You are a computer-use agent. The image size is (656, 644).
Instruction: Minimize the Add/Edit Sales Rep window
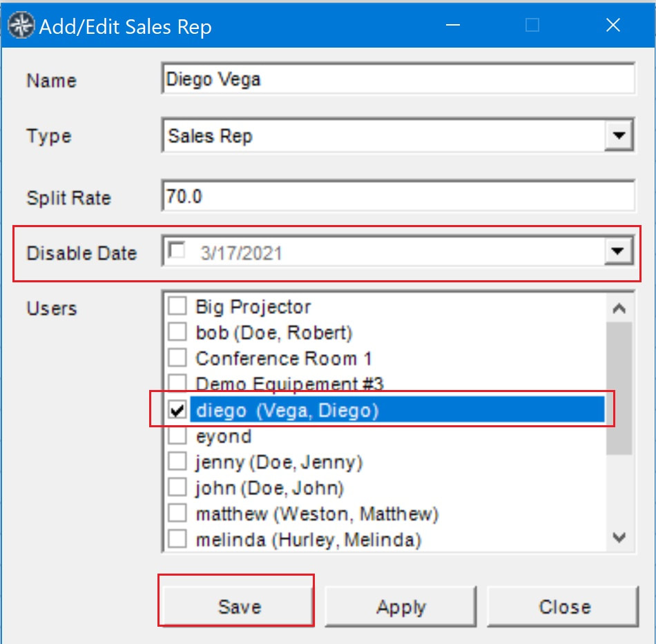(x=453, y=25)
